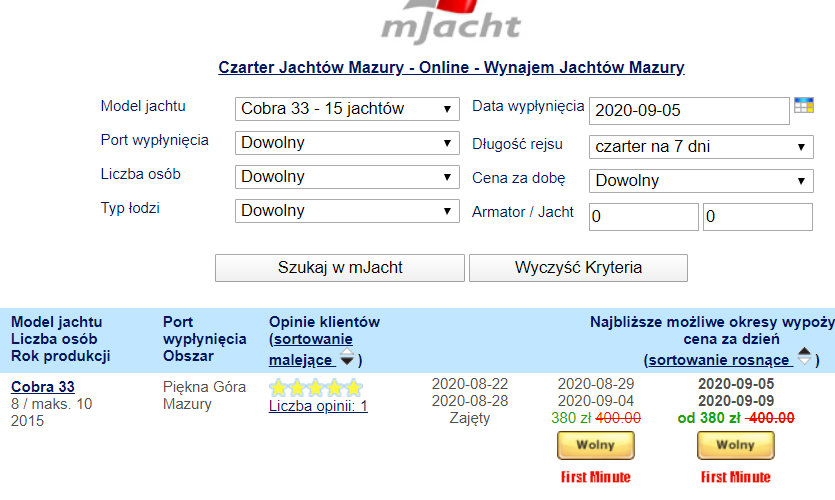The image size is (835, 500).
Task: Click the 8 / maks. 10 capacity text
Action: coord(52,404)
